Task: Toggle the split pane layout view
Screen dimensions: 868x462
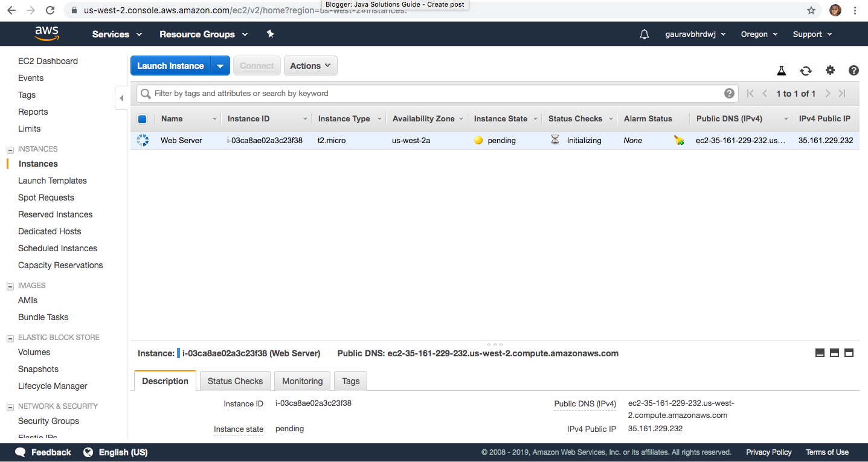Action: (834, 353)
